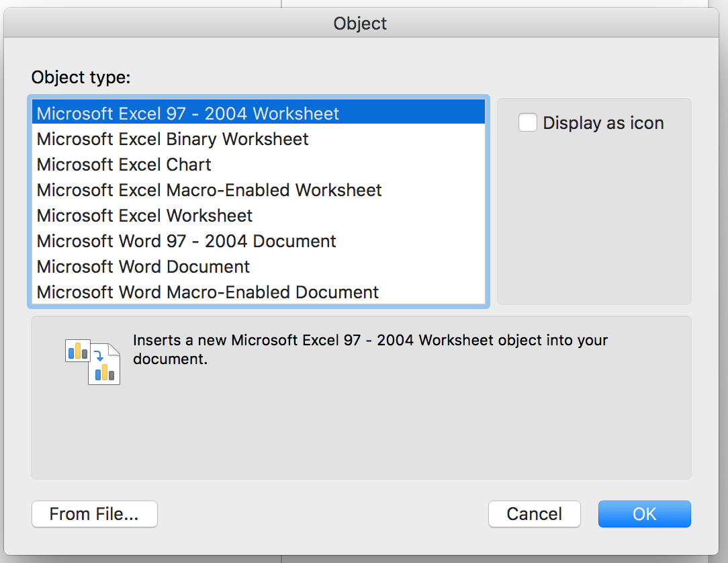Confirm with the OK button
Image resolution: width=728 pixels, height=563 pixels.
coord(645,514)
